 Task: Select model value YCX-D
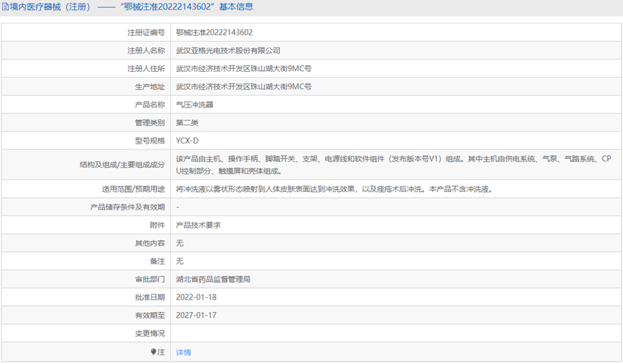pyautogui.click(x=187, y=141)
